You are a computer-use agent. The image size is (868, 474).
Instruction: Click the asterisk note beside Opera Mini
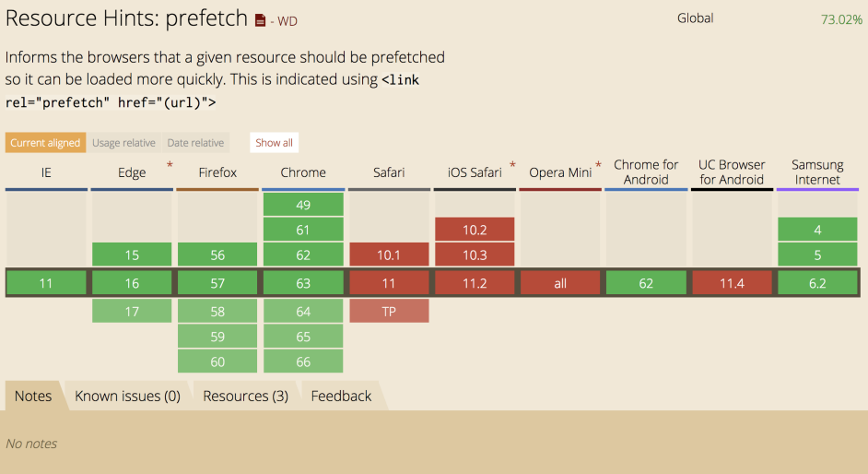pyautogui.click(x=598, y=165)
